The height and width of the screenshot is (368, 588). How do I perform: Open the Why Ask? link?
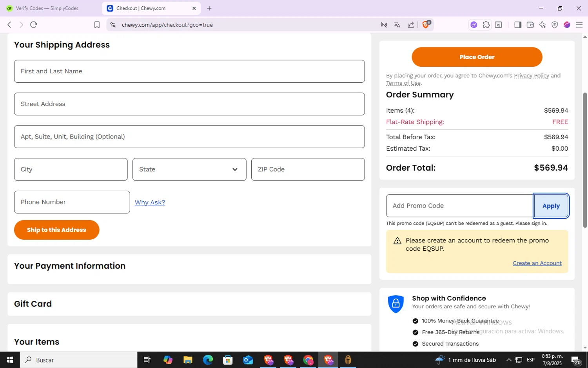pos(150,202)
